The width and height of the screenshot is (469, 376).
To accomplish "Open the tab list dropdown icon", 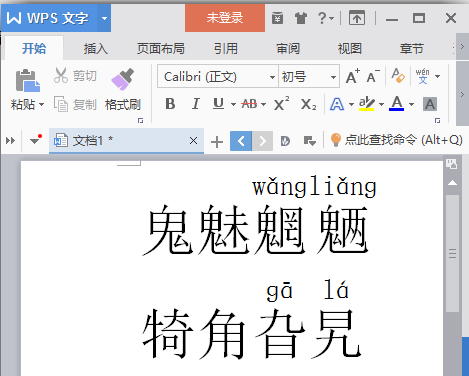I will click(x=310, y=141).
